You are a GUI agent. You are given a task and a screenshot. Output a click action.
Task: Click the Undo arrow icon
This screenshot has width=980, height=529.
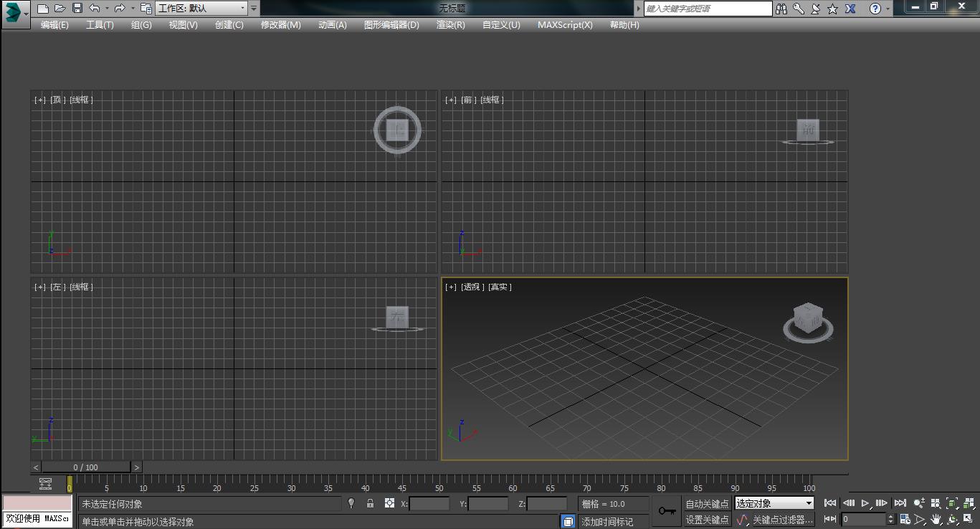pyautogui.click(x=95, y=9)
